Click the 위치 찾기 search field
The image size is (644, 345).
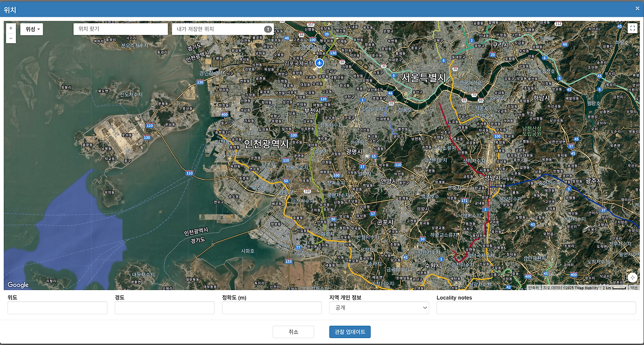(x=121, y=29)
